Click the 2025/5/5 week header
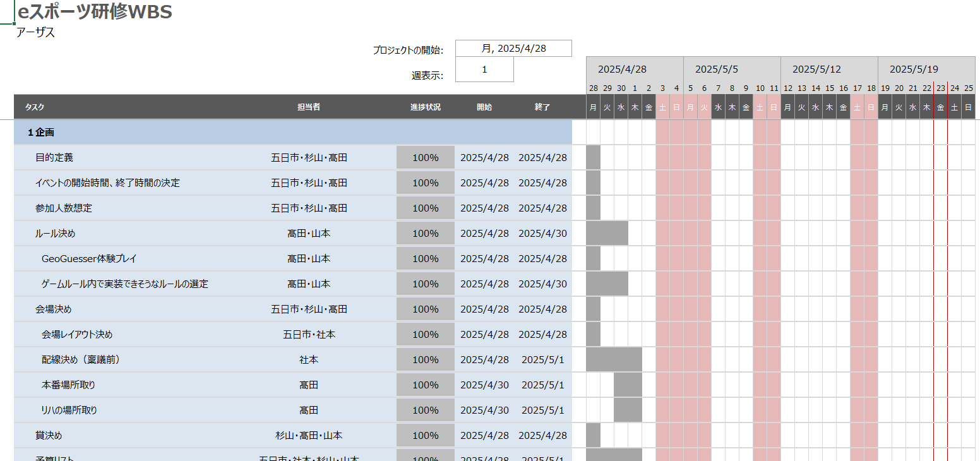 (716, 69)
